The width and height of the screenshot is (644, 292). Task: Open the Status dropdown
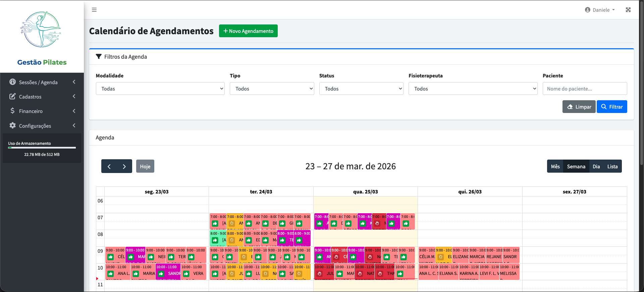[x=361, y=89]
